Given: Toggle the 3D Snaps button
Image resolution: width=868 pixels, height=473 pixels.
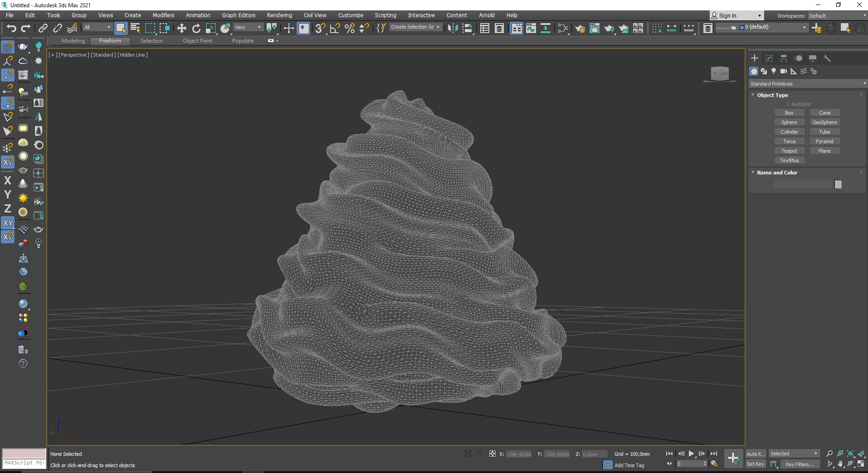Looking at the screenshot, I should click(x=320, y=28).
